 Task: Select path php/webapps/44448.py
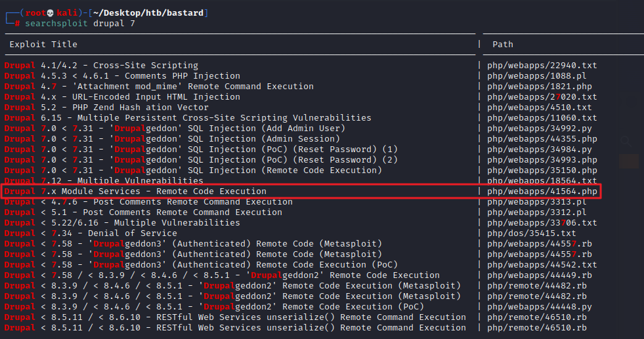(x=539, y=307)
